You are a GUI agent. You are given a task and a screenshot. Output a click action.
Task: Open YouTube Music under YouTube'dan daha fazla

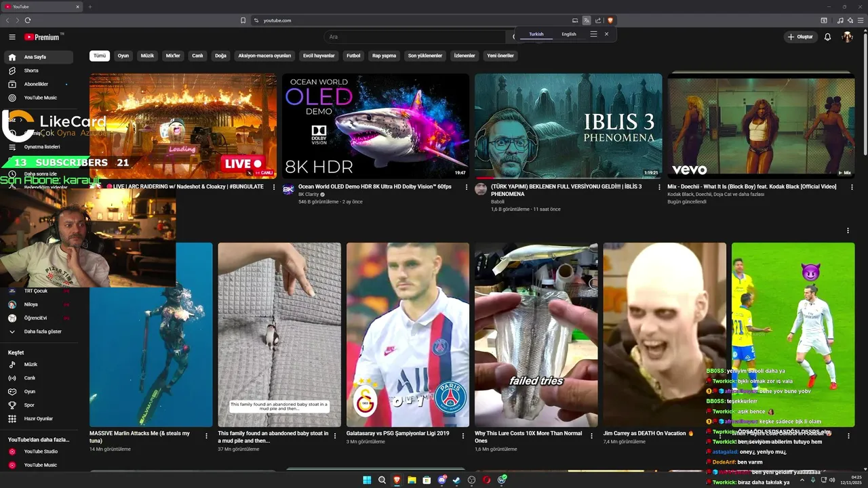pyautogui.click(x=38, y=465)
